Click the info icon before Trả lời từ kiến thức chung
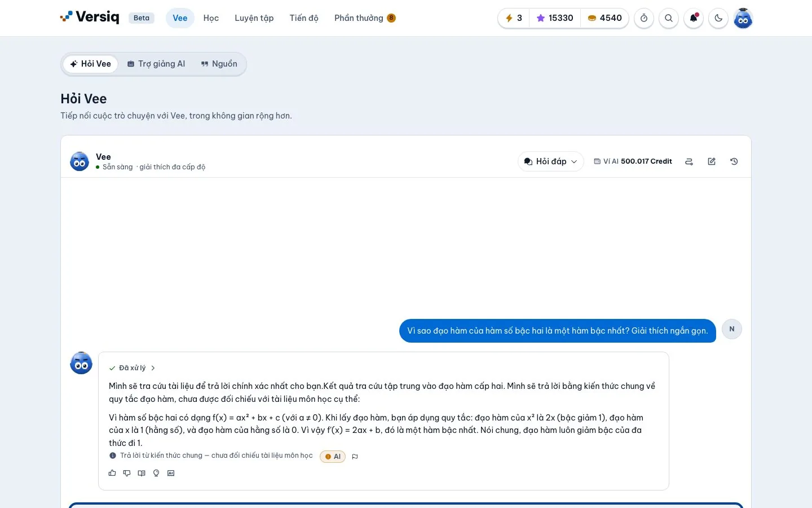This screenshot has height=508, width=812. (x=113, y=456)
